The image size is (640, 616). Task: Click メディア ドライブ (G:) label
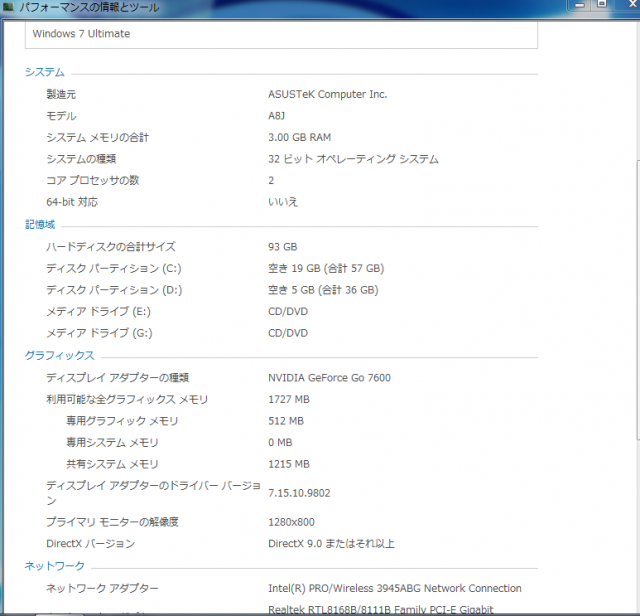coord(99,334)
